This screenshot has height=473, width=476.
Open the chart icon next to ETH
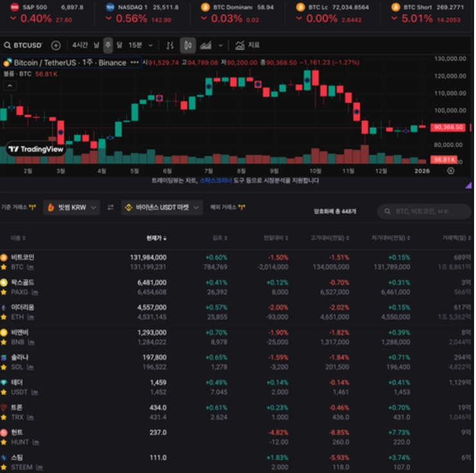[x=31, y=317]
